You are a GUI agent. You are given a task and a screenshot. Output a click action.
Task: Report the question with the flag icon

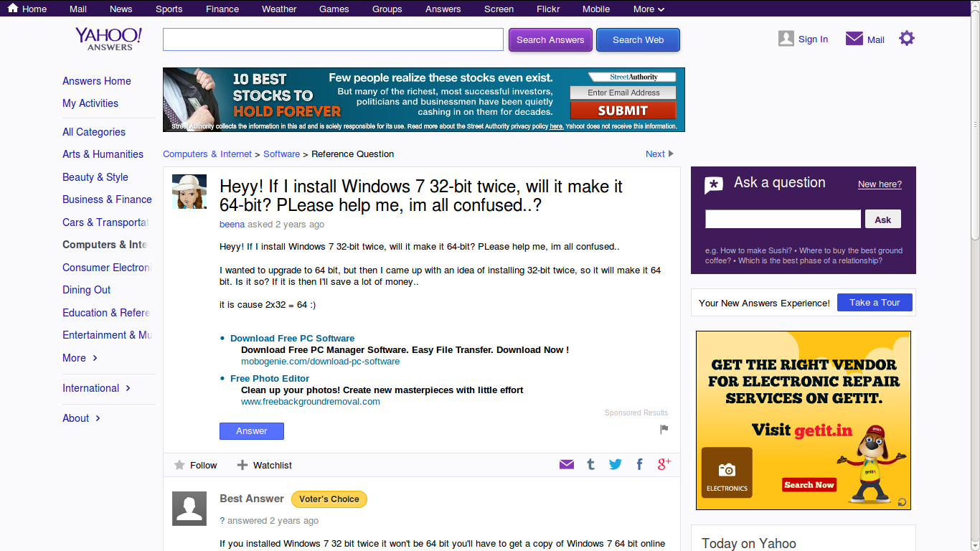click(x=664, y=429)
